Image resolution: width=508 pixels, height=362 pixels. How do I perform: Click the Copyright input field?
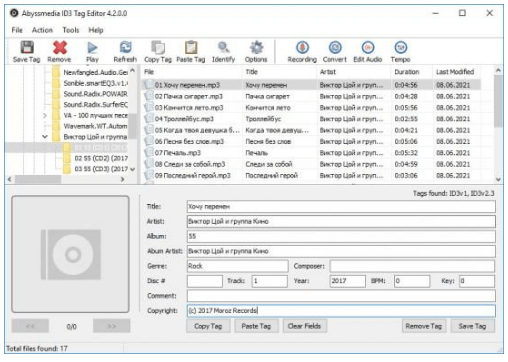[341, 311]
